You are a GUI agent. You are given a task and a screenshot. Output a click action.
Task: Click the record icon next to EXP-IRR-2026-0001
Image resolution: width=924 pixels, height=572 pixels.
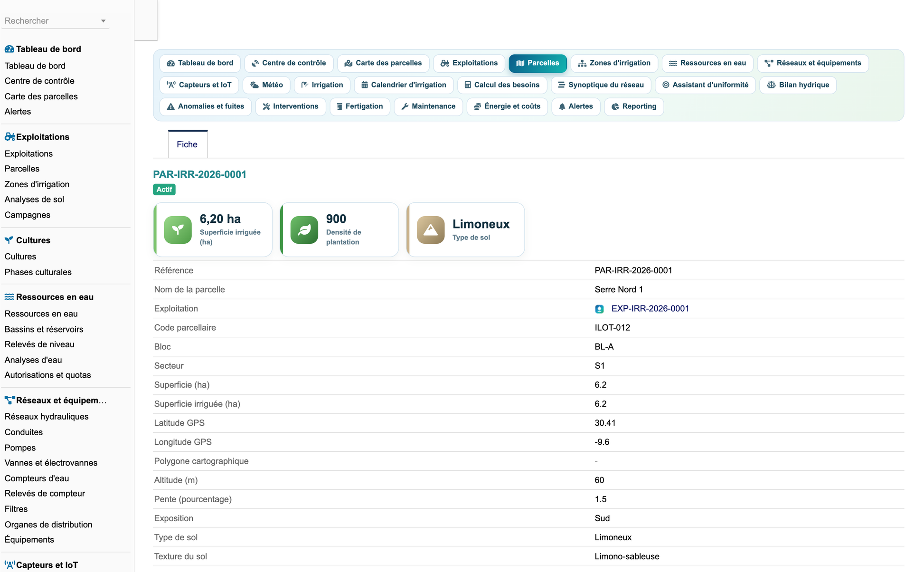click(x=599, y=309)
